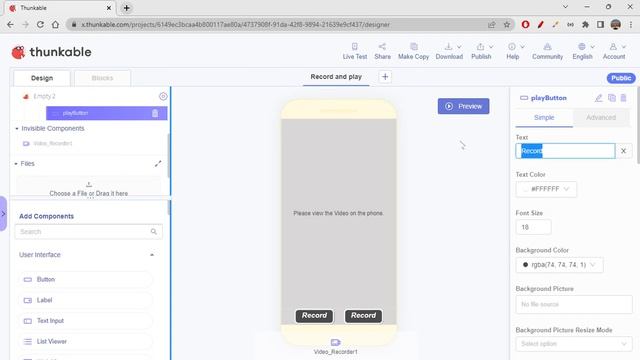Click the target icon beside Empty2
The image size is (640, 360).
pos(163,96)
